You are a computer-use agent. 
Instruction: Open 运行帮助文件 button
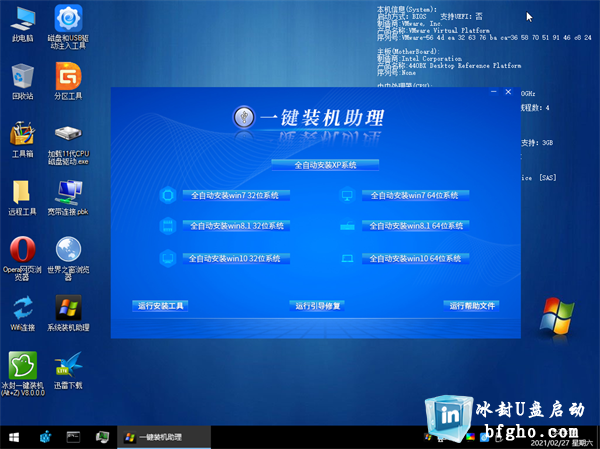(471, 306)
